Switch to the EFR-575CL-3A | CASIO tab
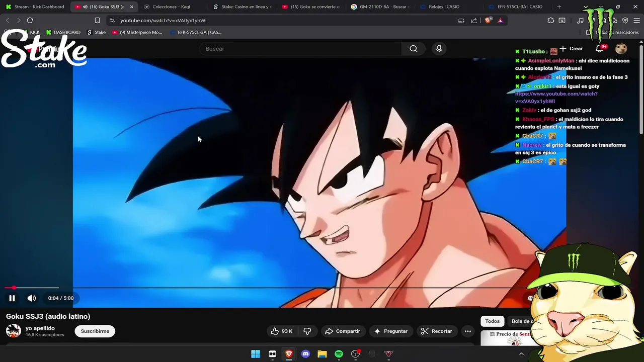Viewport: 644px width, 362px height. coord(518,7)
